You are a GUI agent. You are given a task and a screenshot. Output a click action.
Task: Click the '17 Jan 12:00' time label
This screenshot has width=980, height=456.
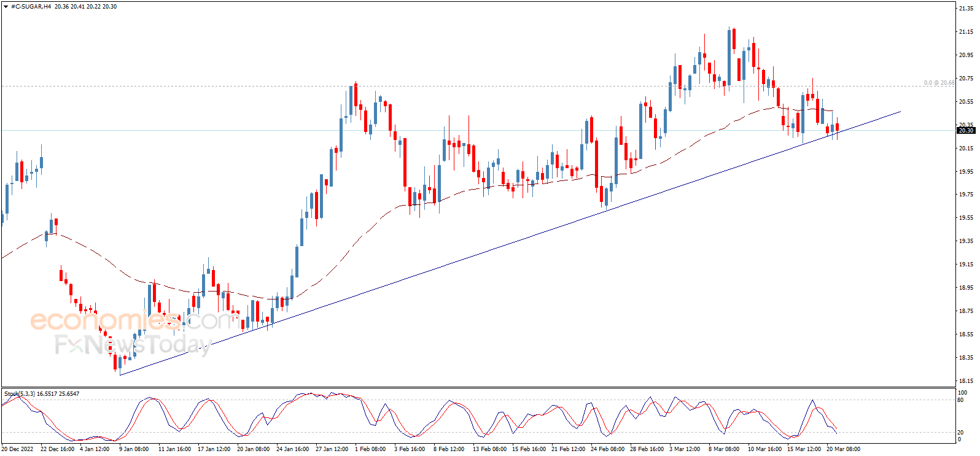[214, 449]
